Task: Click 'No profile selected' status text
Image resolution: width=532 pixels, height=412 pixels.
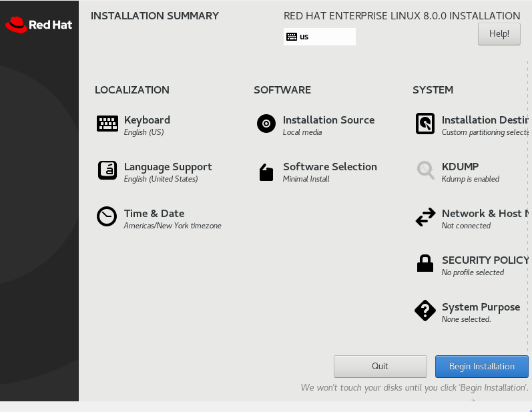Action: pos(473,272)
